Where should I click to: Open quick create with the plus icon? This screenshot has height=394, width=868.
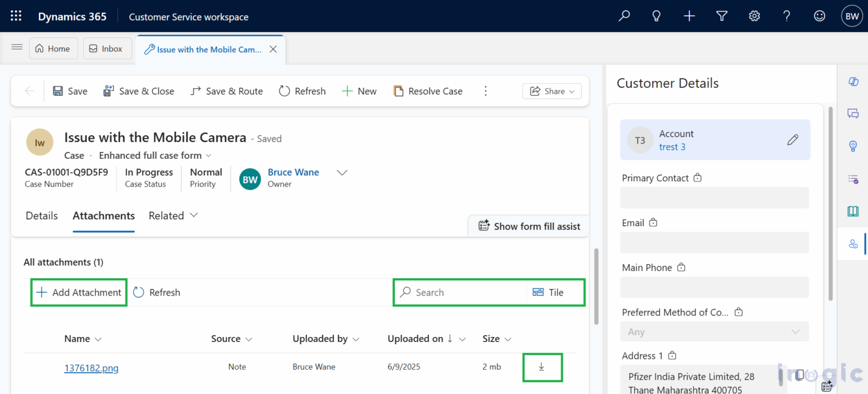click(x=689, y=16)
